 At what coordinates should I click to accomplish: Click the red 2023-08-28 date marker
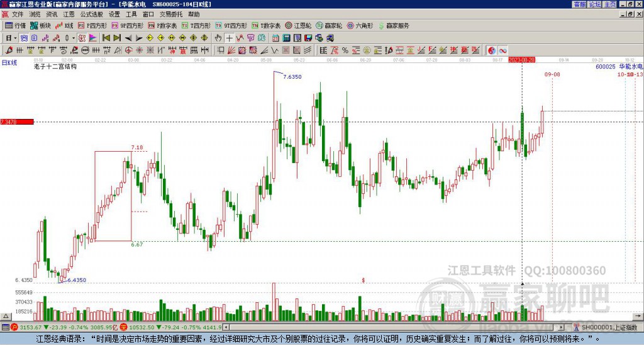pos(521,60)
